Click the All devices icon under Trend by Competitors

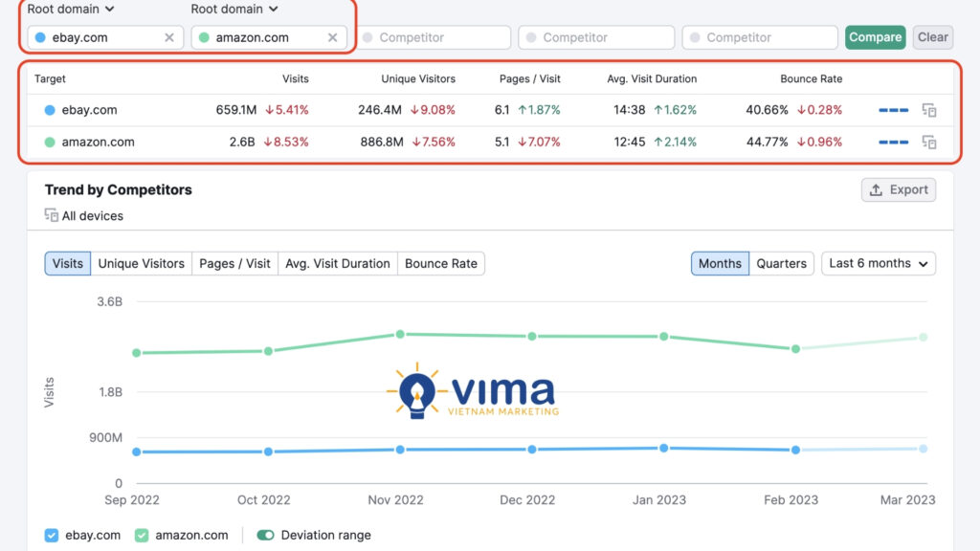(52, 215)
